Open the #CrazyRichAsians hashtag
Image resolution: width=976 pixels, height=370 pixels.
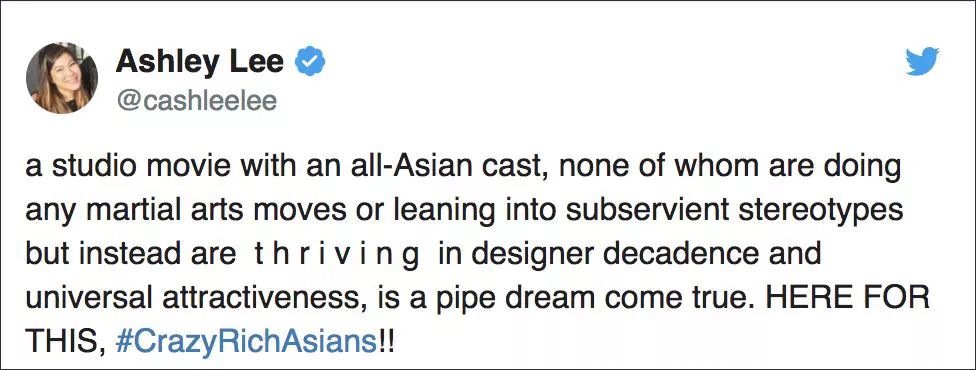pos(246,343)
